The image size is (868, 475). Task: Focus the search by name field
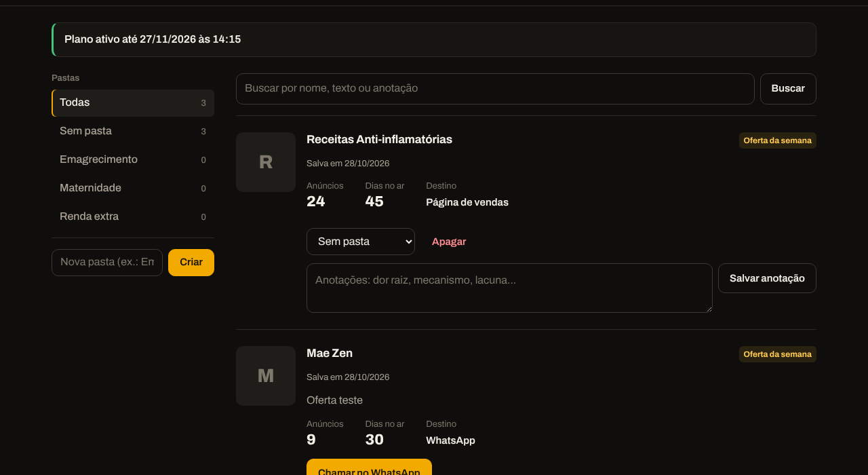495,89
